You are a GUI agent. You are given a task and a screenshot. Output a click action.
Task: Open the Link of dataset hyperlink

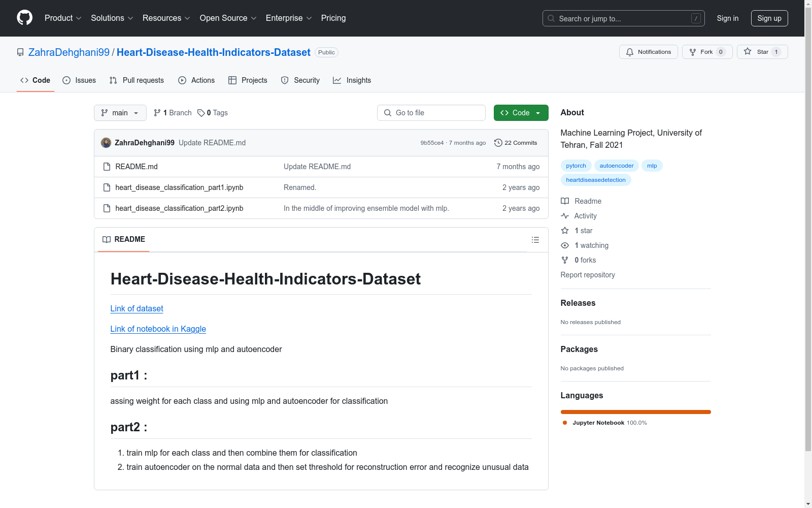pyautogui.click(x=137, y=308)
